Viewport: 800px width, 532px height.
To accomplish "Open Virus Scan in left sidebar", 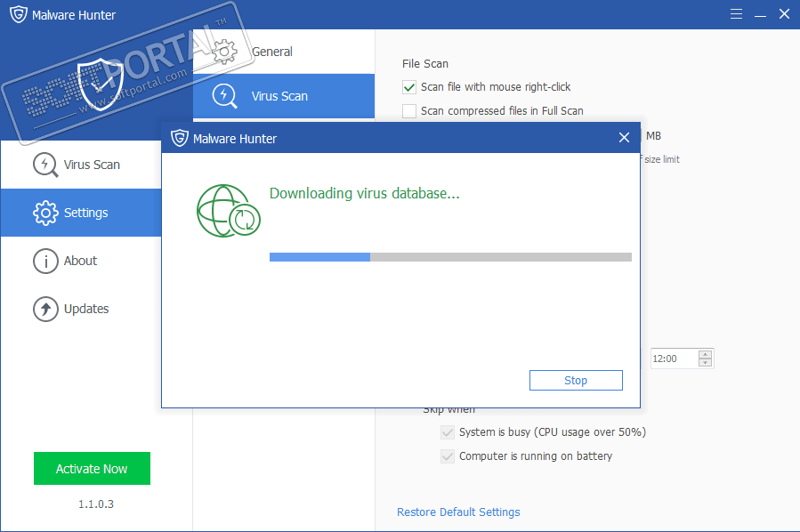I will (x=82, y=165).
